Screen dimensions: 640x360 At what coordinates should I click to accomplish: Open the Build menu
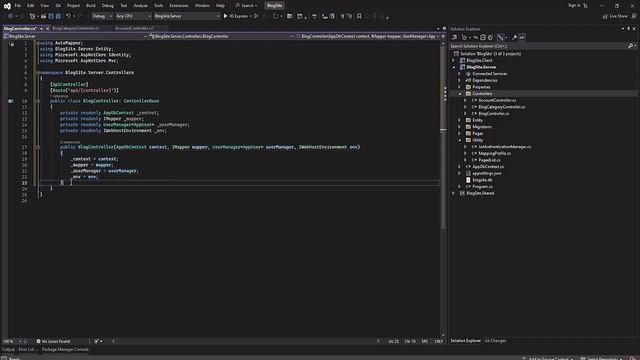(x=91, y=6)
